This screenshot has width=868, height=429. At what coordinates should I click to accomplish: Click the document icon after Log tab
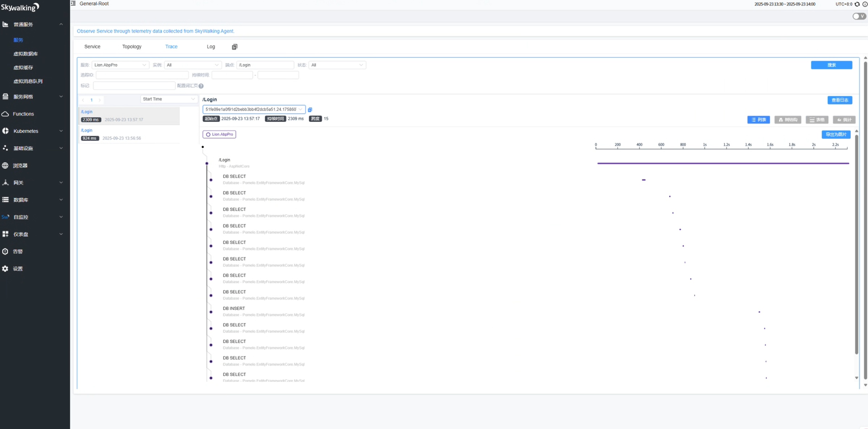click(234, 47)
